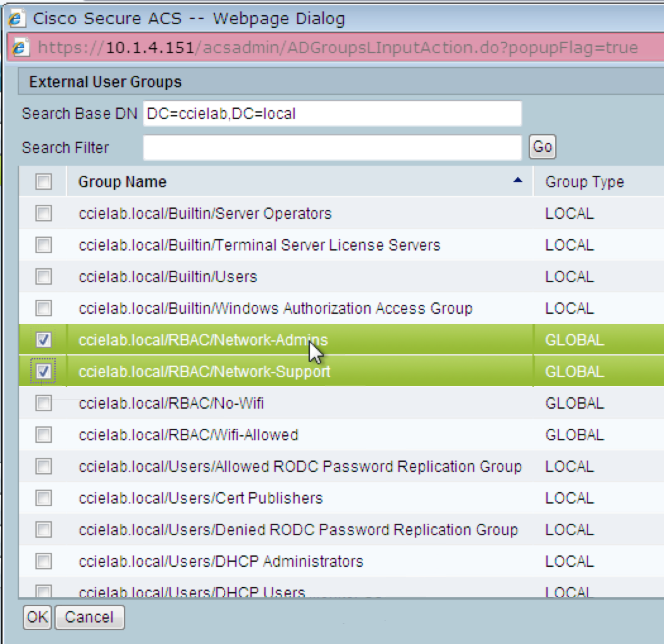Check the Server Operators group checkbox
Screen dimensions: 664x644
tap(42, 213)
